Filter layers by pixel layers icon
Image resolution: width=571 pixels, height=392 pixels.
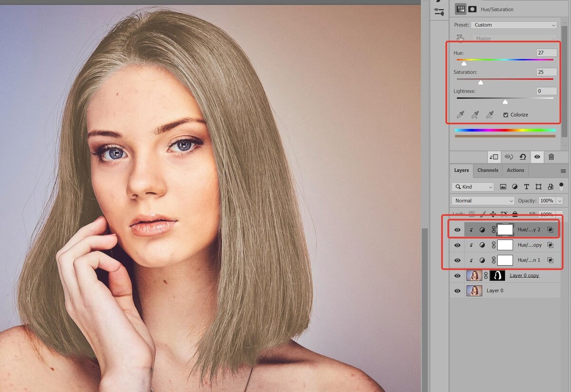click(x=503, y=187)
